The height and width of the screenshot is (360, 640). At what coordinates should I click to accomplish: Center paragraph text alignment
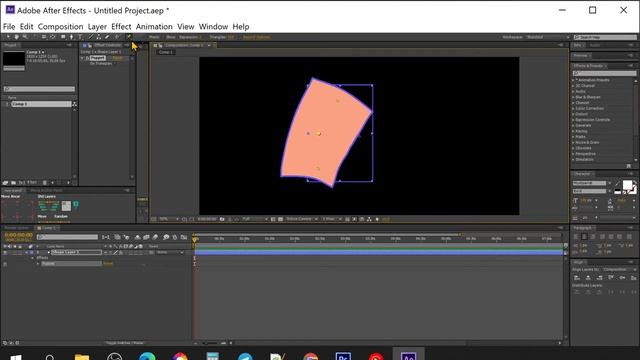[x=584, y=237]
